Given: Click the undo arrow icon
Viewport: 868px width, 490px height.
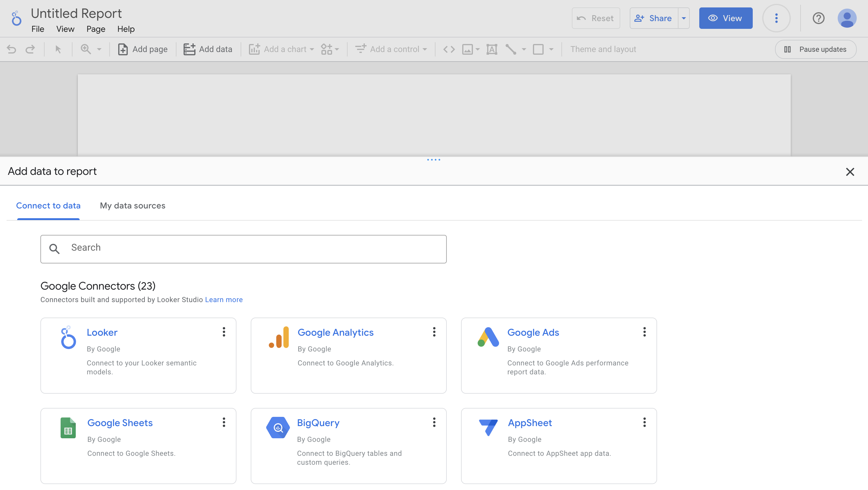Looking at the screenshot, I should click(12, 49).
